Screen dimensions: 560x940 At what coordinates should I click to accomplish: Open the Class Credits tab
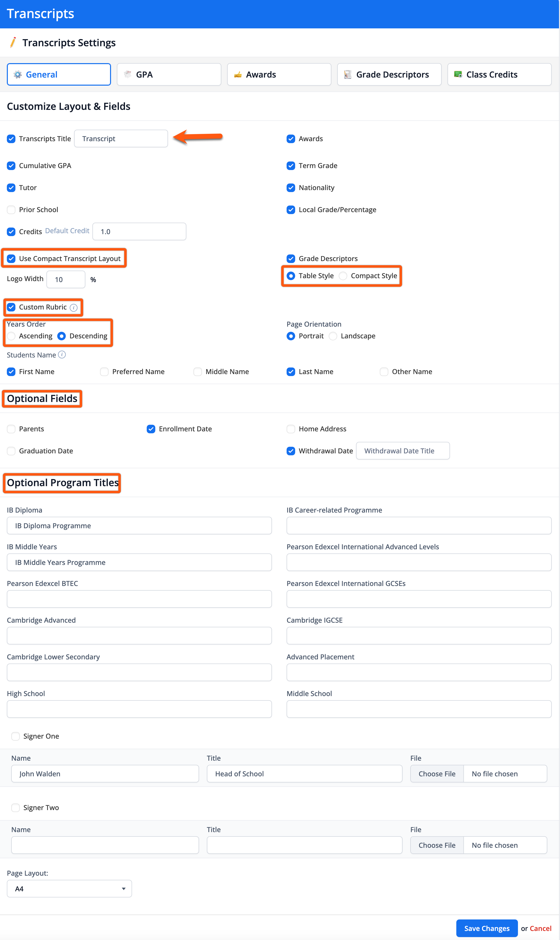click(499, 74)
